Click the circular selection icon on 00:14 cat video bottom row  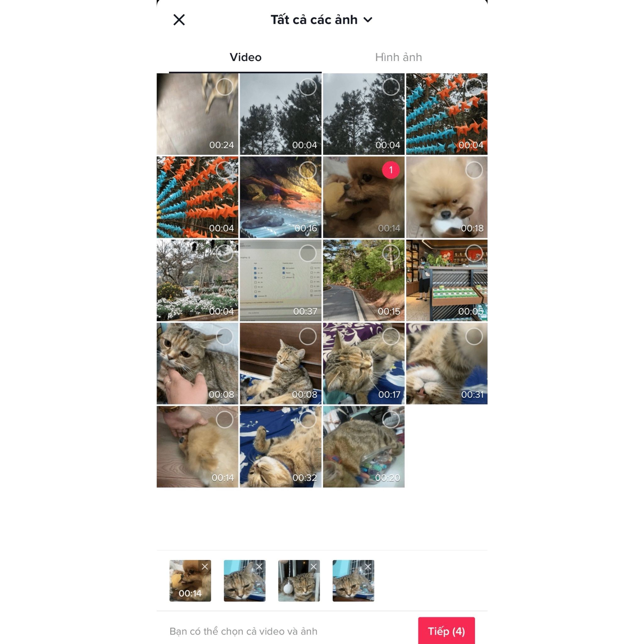pyautogui.click(x=224, y=419)
